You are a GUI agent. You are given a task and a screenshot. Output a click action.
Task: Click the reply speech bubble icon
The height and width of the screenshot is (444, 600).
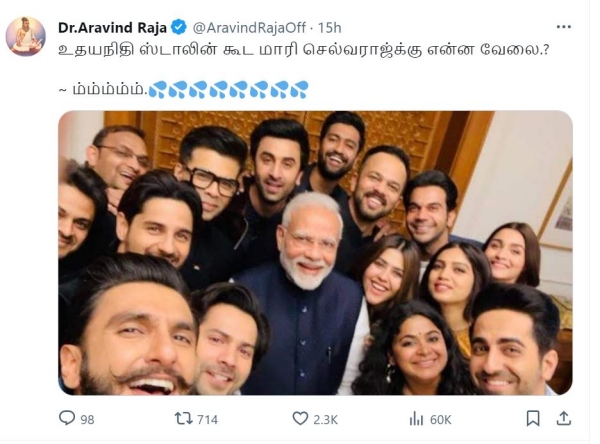click(x=68, y=418)
